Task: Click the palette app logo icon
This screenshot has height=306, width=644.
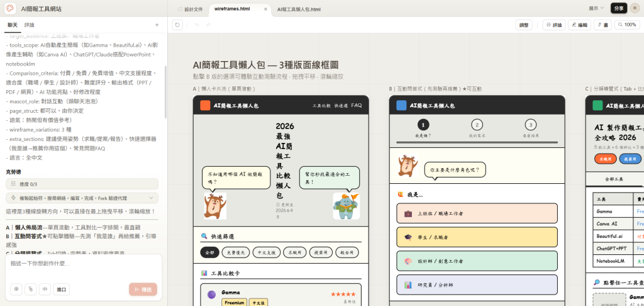Action: pos(10,9)
